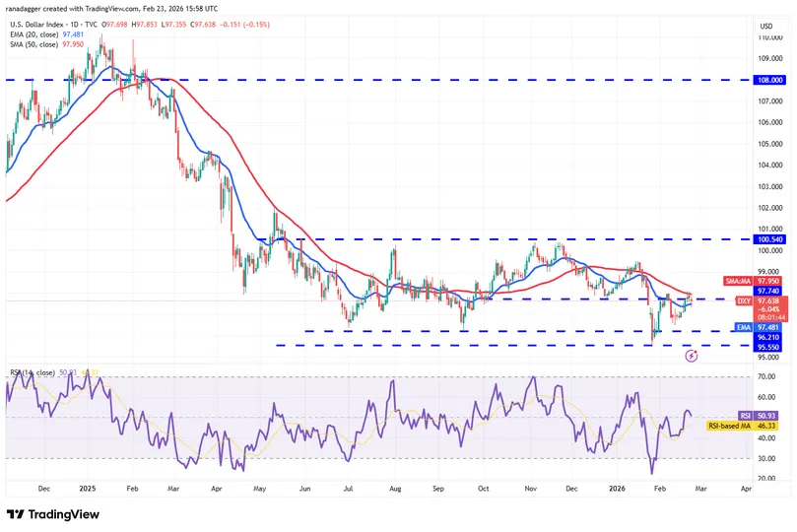This screenshot has height=532, width=797.
Task: Click the yellow RSI-based MA 46.33 tag
Action: click(x=742, y=426)
